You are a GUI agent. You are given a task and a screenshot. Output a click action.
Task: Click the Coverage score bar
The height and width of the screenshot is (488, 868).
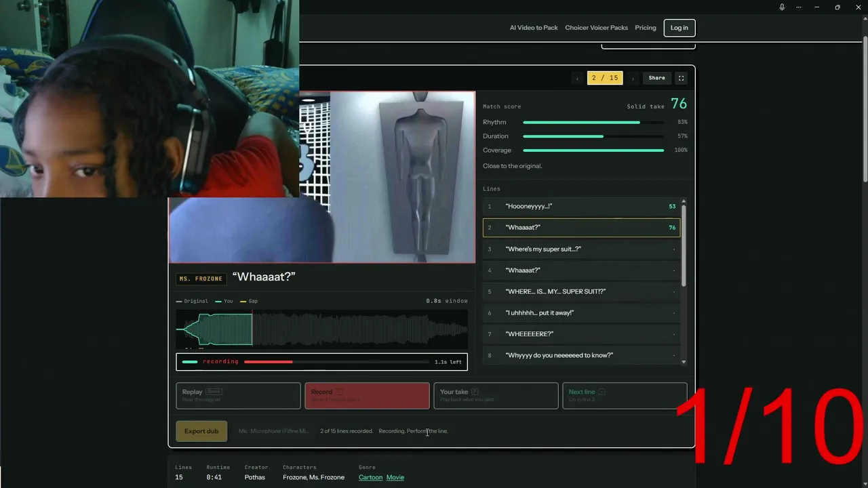593,150
